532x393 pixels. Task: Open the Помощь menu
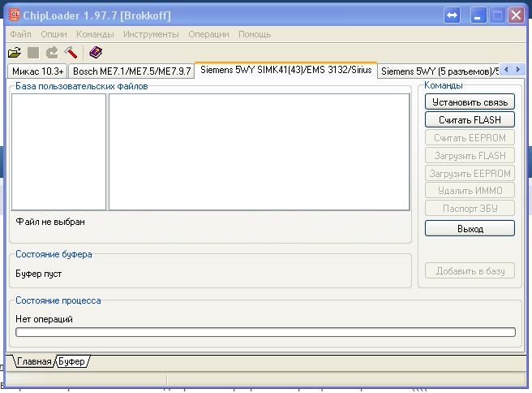coord(255,34)
